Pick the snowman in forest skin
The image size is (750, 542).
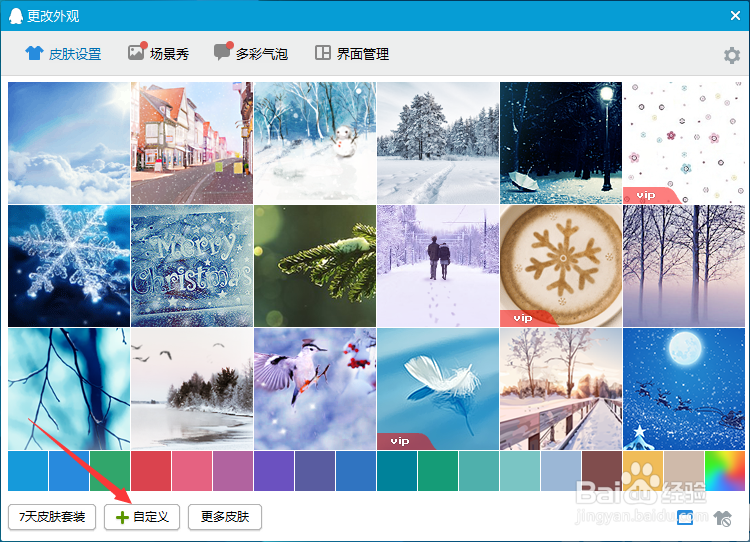[x=315, y=143]
